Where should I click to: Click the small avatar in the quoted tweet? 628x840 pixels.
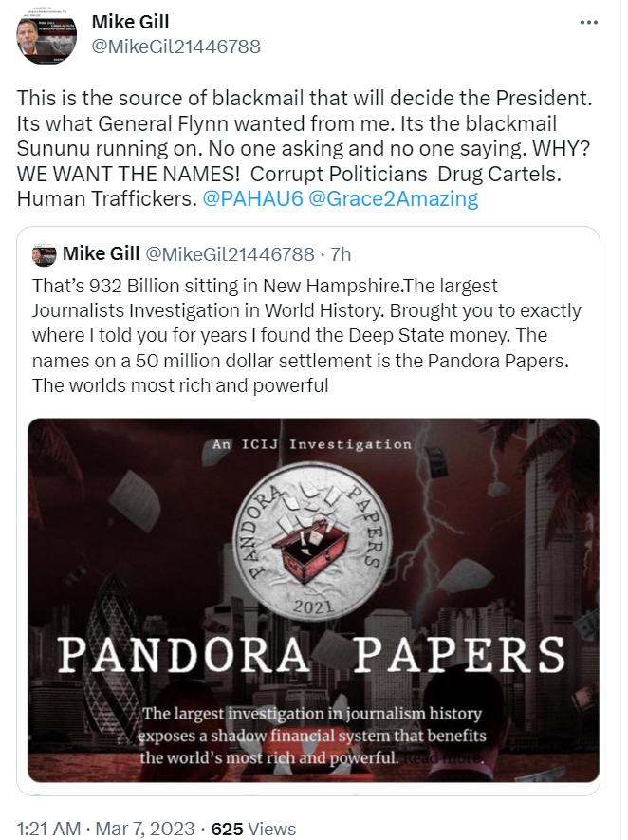pyautogui.click(x=44, y=254)
